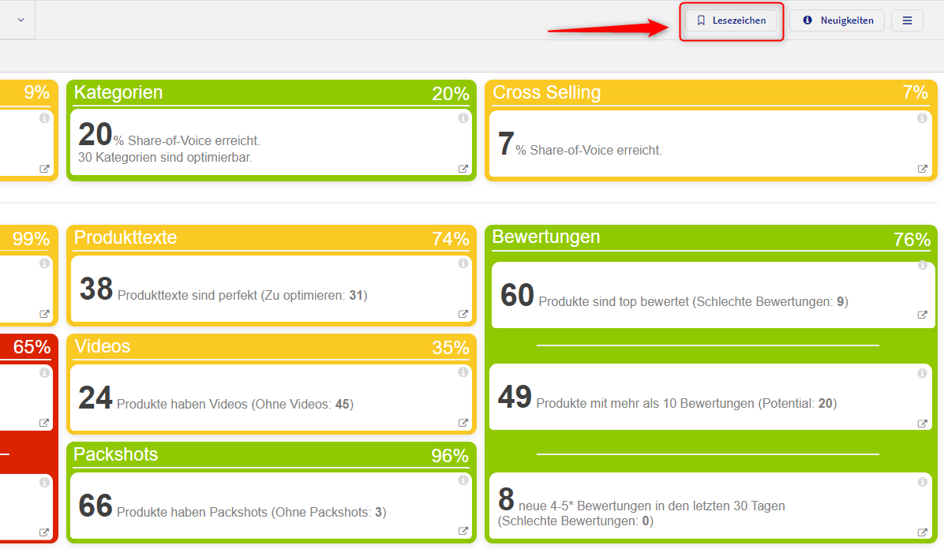Open external link in Cross Selling card
Screen dimensions: 944x560
tap(922, 169)
